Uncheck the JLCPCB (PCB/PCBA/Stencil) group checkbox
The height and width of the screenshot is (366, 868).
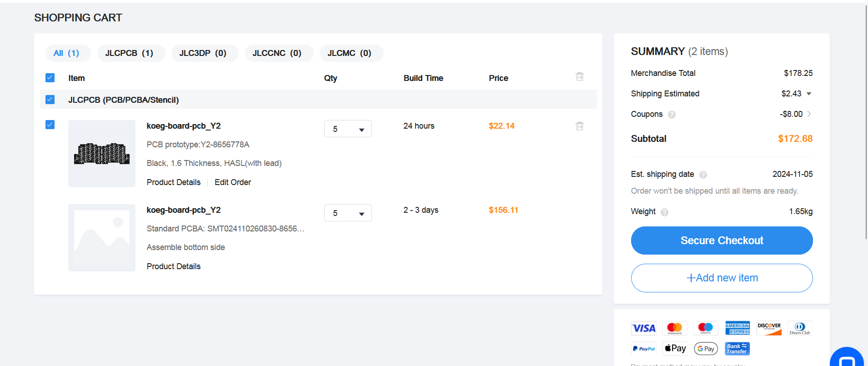(50, 100)
